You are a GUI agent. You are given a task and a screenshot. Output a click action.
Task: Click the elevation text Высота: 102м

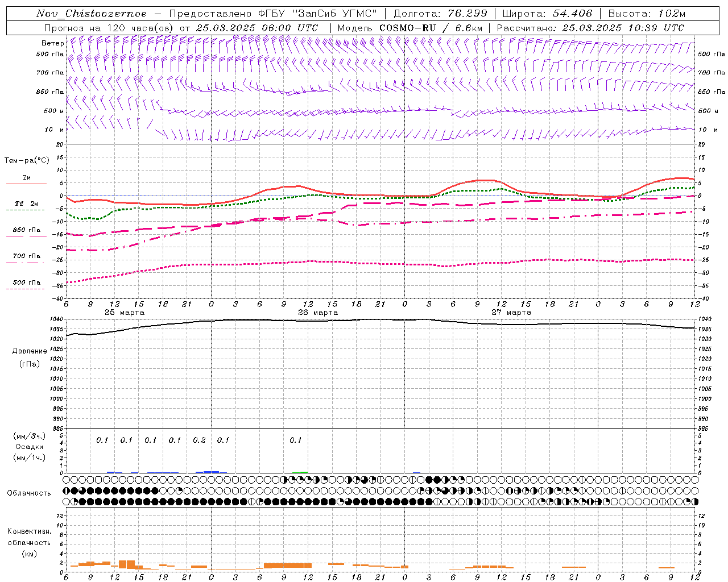point(647,14)
